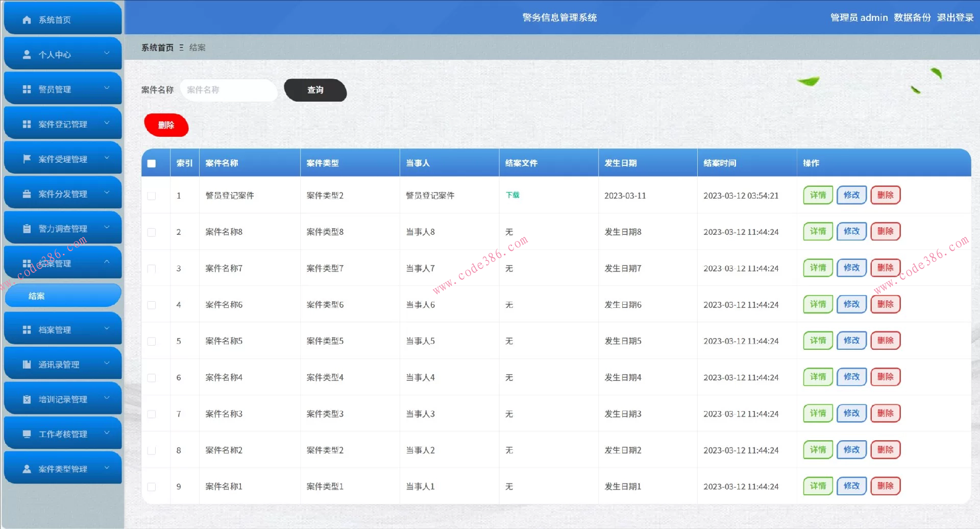Click the 警员管理 grid icon
Screen dimensions: 980x529
coord(26,88)
